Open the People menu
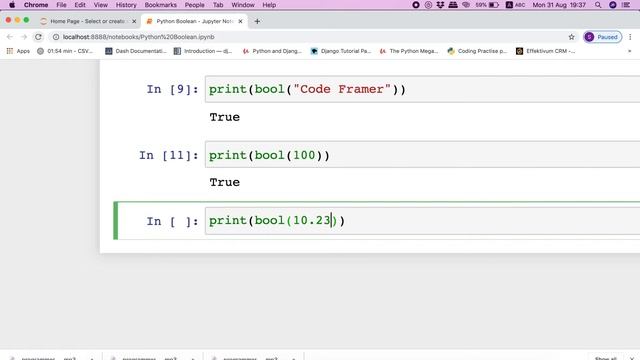640x360 pixels. click(194, 5)
